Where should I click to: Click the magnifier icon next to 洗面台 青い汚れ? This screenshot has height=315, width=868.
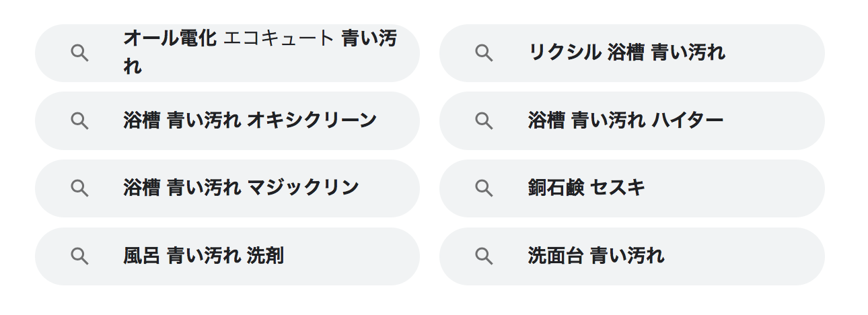coord(484,256)
